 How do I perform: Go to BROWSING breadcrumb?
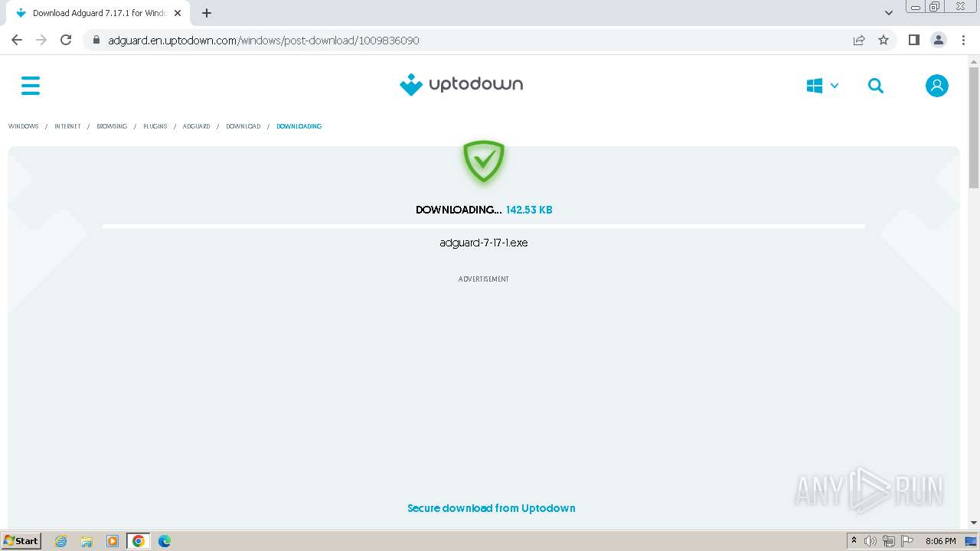pyautogui.click(x=112, y=126)
